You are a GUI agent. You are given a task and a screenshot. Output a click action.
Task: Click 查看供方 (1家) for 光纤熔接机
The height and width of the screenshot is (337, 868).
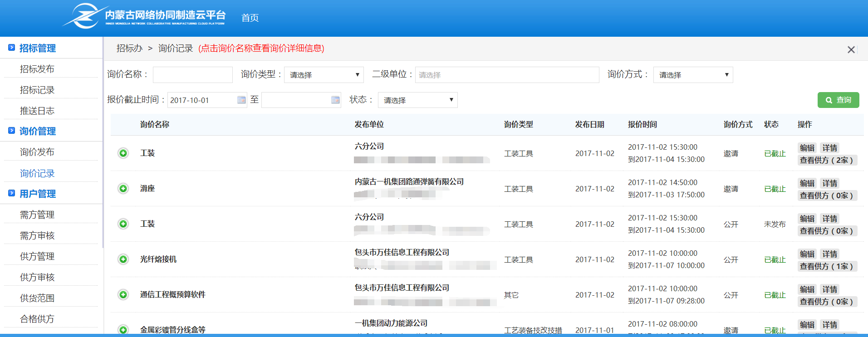coord(826,266)
